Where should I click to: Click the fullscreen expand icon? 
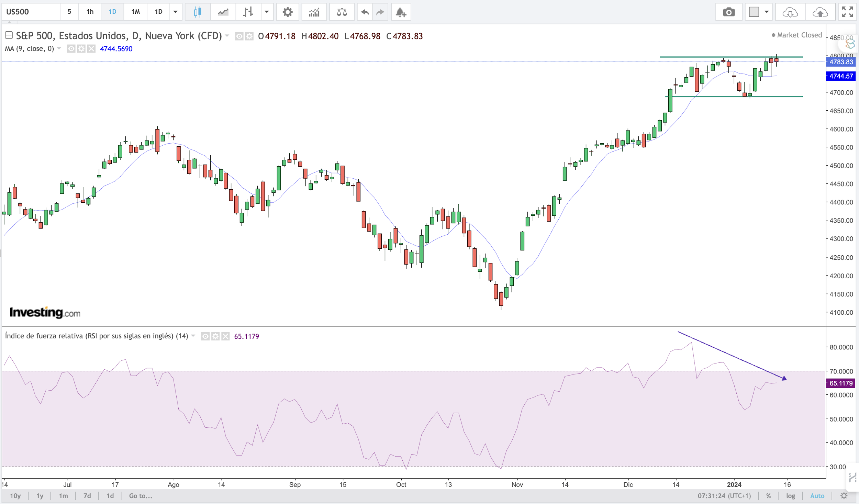847,12
